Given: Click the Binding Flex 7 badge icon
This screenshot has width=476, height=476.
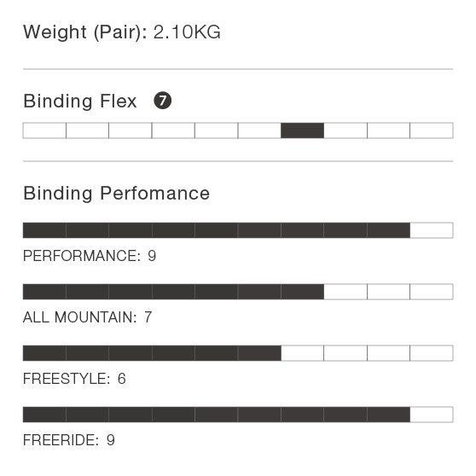Looking at the screenshot, I should 163,101.
